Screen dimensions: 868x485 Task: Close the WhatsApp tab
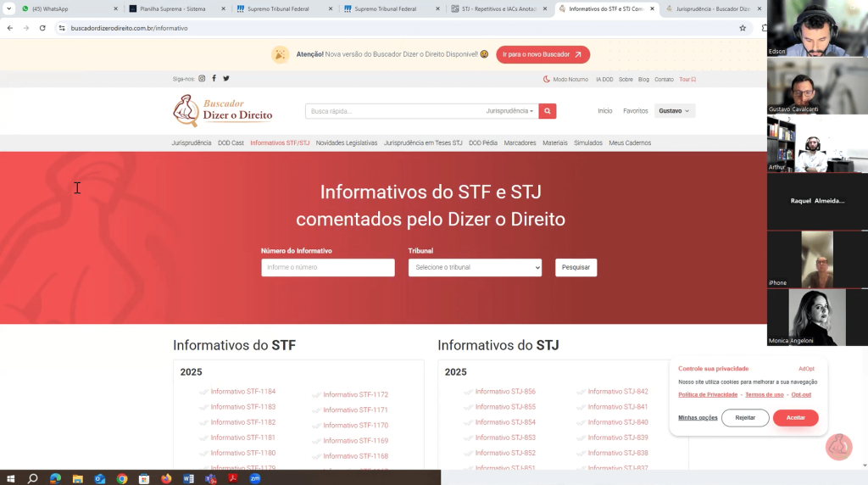coord(115,8)
